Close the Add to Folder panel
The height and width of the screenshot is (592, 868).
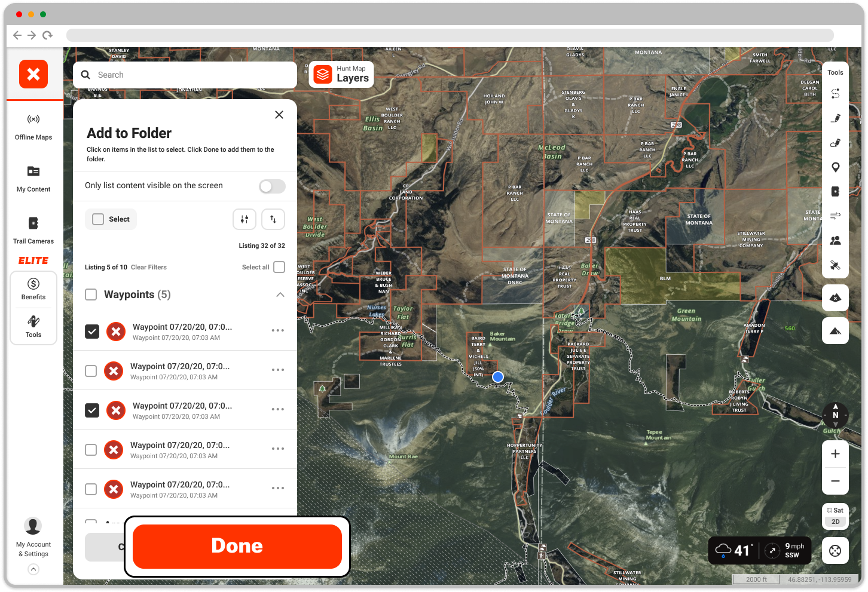pos(279,115)
